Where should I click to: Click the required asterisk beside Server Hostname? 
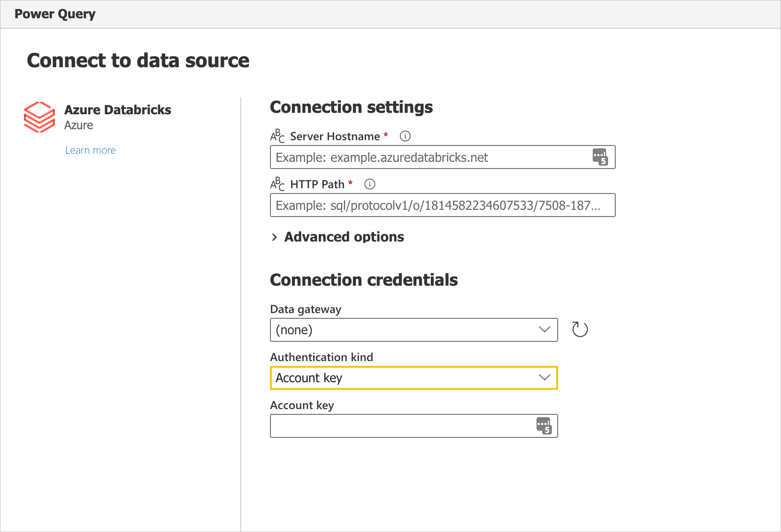(x=386, y=136)
